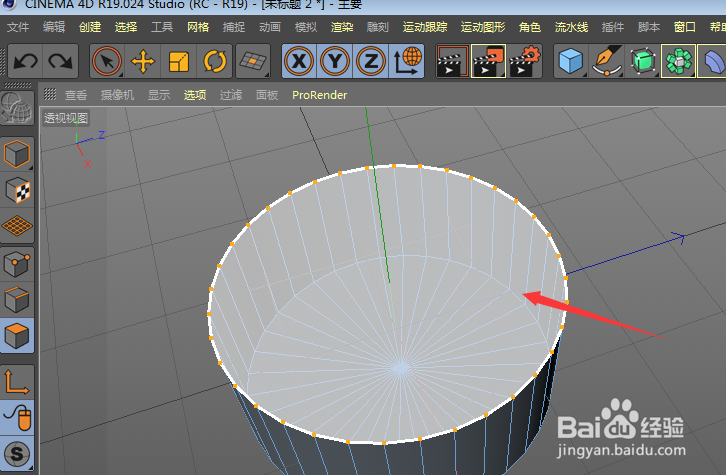
Task: Click the 透视视图 viewport label
Action: click(66, 118)
